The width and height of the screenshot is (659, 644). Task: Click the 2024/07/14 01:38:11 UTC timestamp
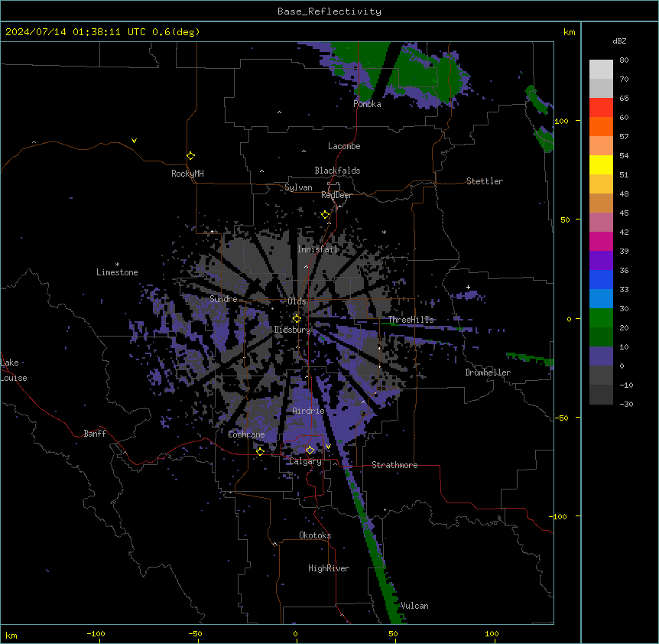point(76,32)
